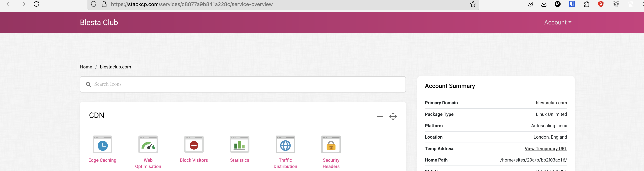644x171 pixels.
Task: Open the blestaclub.com primary domain link
Action: pyautogui.click(x=551, y=103)
